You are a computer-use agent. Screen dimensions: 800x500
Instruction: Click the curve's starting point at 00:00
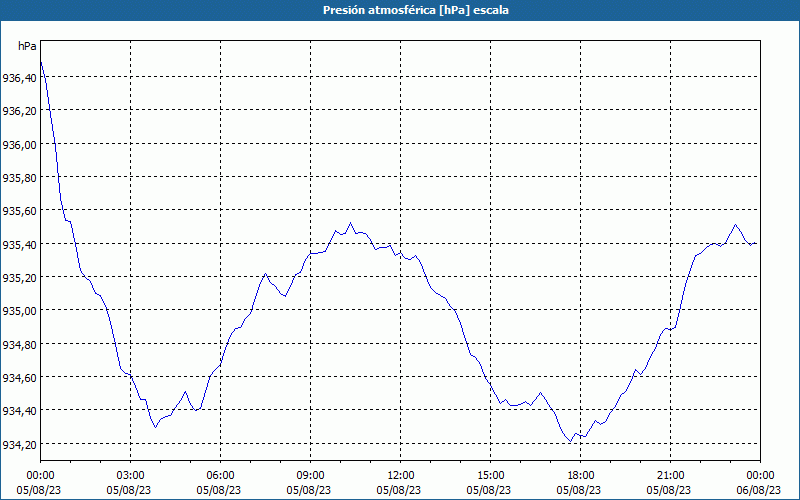coord(41,62)
